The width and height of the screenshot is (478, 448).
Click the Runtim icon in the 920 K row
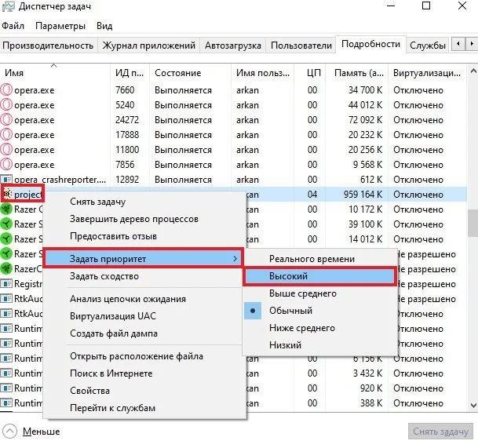tap(6, 388)
